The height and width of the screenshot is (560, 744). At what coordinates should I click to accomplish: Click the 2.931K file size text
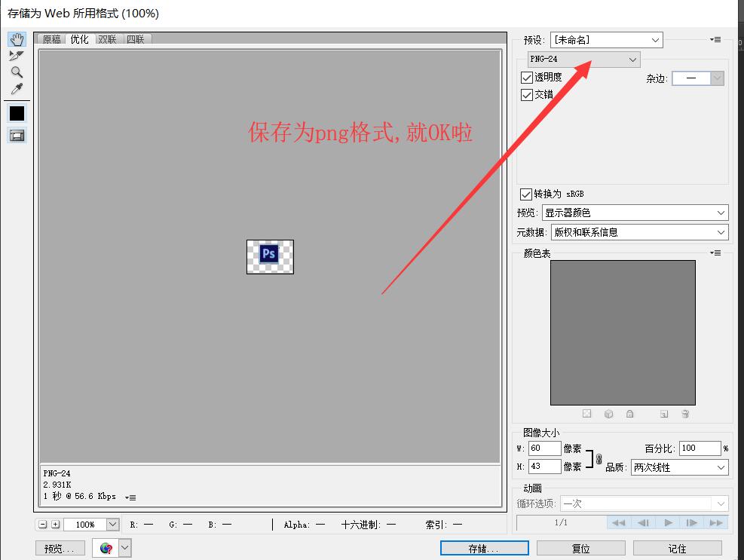click(57, 485)
